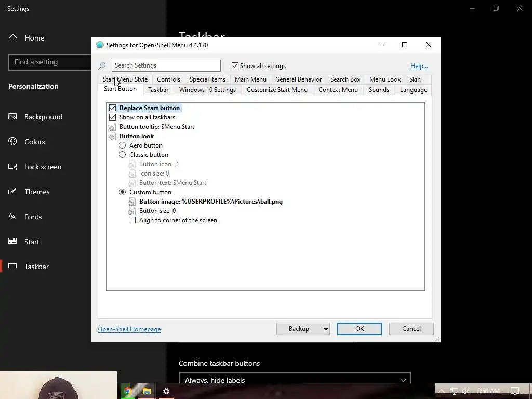Viewport: 532px width, 399px height.
Task: Go to the Context Menu tab
Action: [x=338, y=90]
